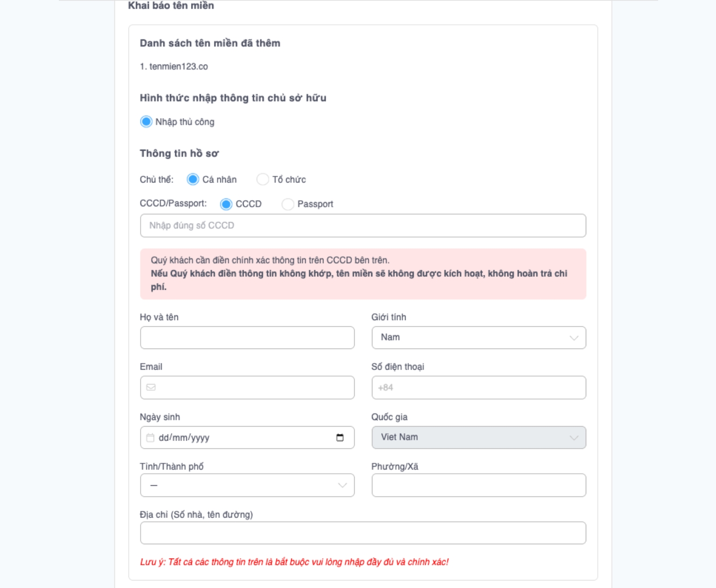Screen dimensions: 716x588
Task: Select CCCD identification option
Action: coord(226,204)
